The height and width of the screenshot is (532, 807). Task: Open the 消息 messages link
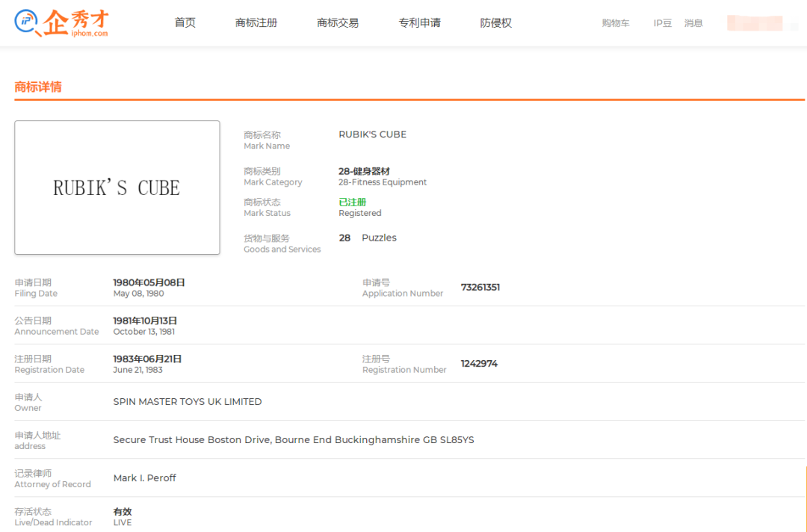pyautogui.click(x=693, y=23)
